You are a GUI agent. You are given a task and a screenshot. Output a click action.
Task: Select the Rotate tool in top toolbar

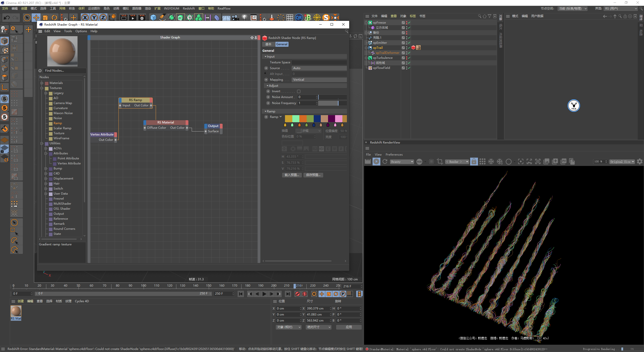54,18
